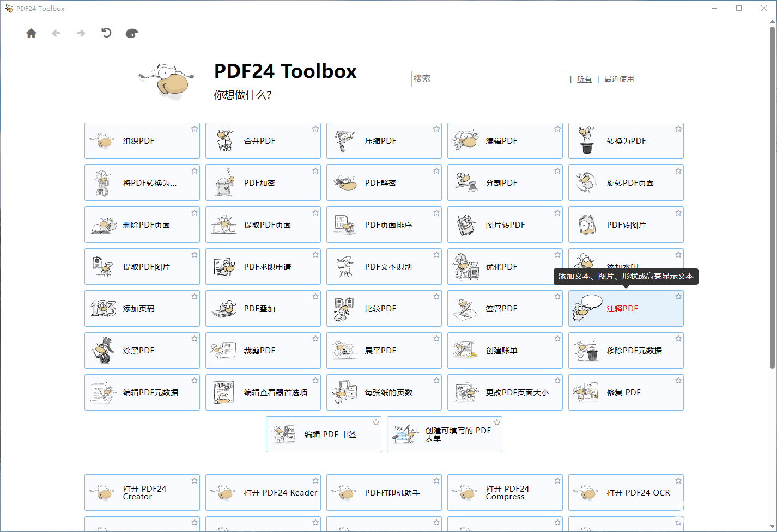Viewport: 777px width, 532px height.
Task: Mark 注释PDF as favorite
Action: [678, 297]
